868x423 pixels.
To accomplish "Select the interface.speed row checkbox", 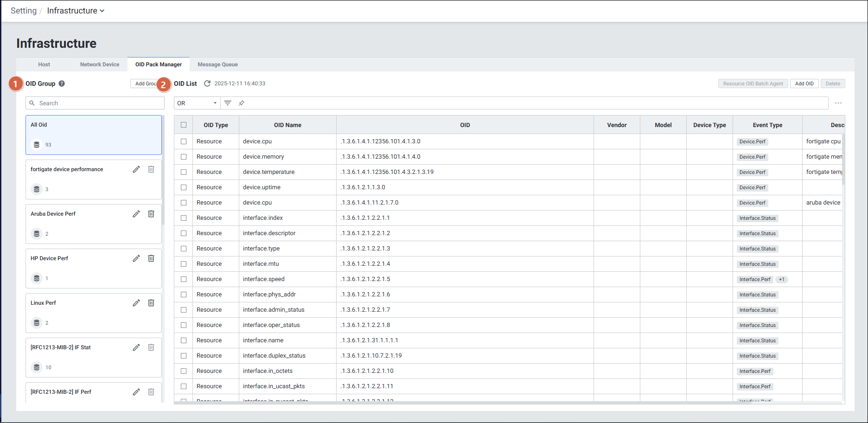I will pos(184,279).
